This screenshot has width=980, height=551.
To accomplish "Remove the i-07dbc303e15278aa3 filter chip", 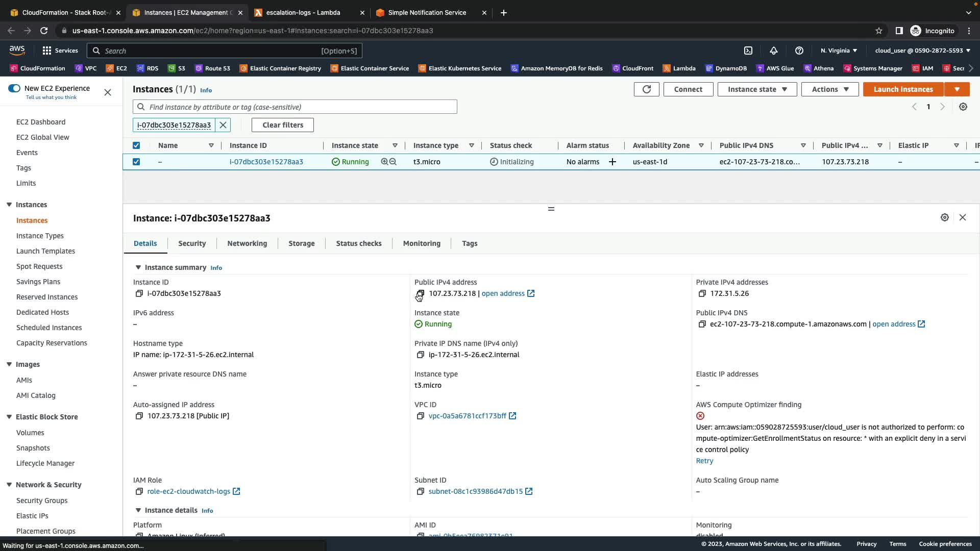I will tap(223, 125).
